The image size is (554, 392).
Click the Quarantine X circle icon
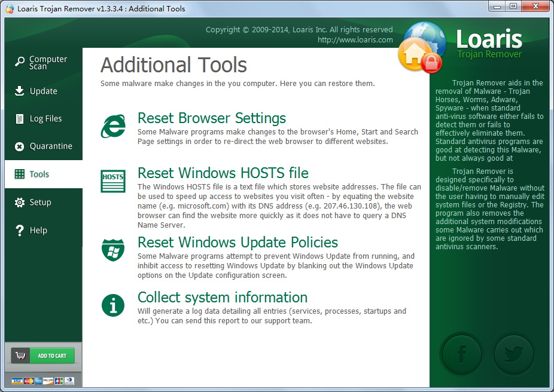coord(19,146)
